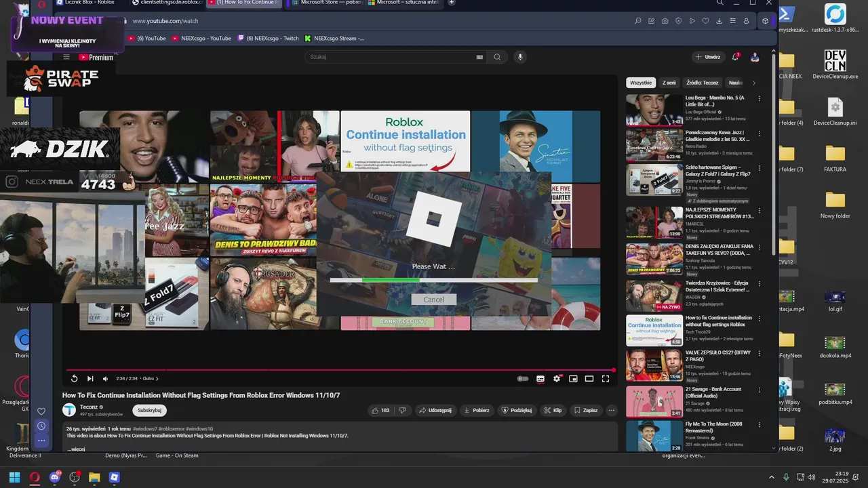
Task: Open Windows Start menu
Action: coord(14,477)
